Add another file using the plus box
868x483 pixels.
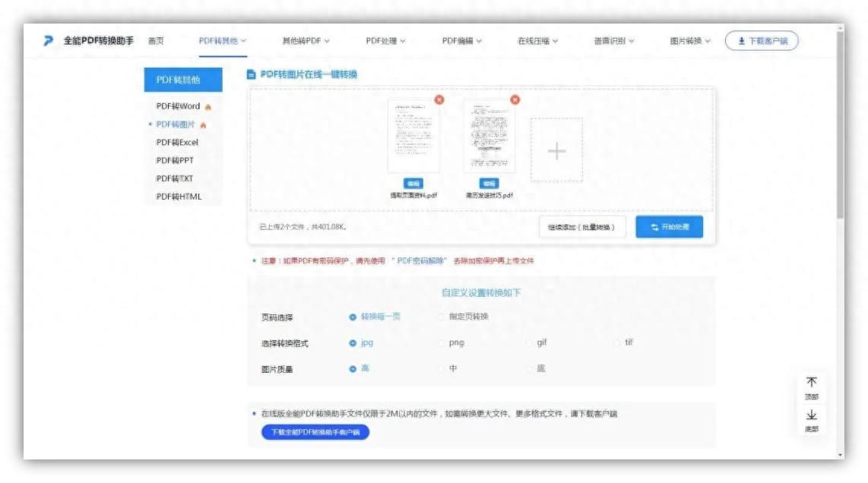[x=556, y=150]
